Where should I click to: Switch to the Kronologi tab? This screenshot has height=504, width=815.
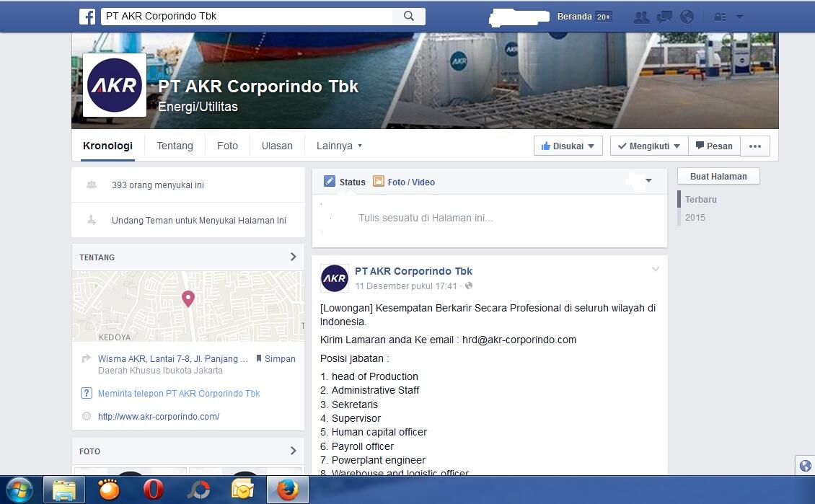click(x=107, y=146)
